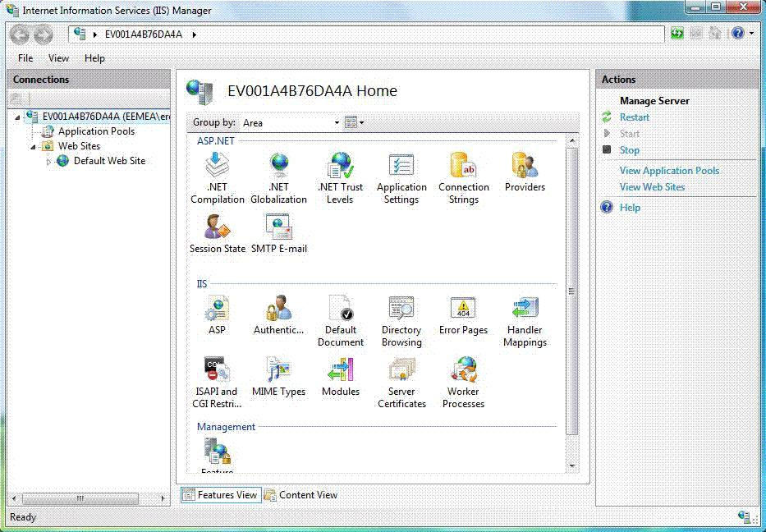
Task: Click Stop in Actions pane
Action: click(629, 150)
